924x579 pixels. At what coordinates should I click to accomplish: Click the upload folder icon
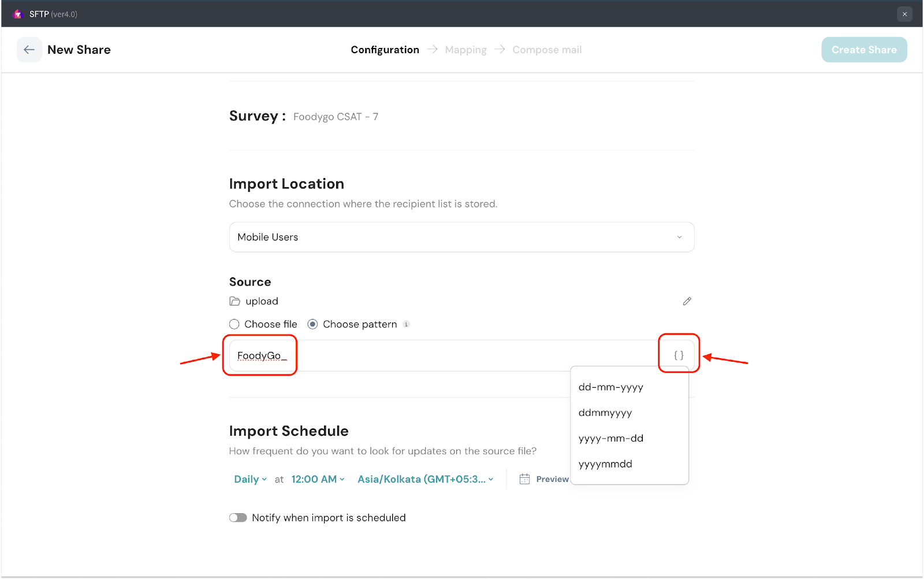coord(234,301)
